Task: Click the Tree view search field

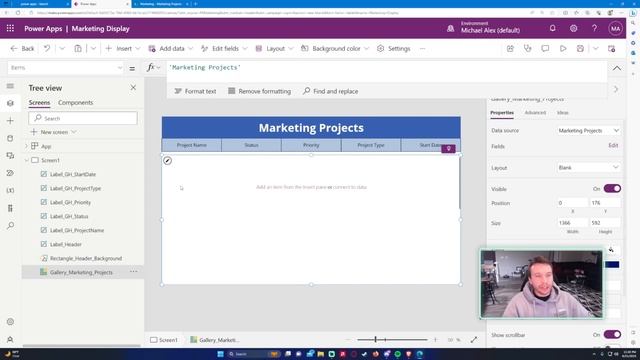Action: coord(83,118)
